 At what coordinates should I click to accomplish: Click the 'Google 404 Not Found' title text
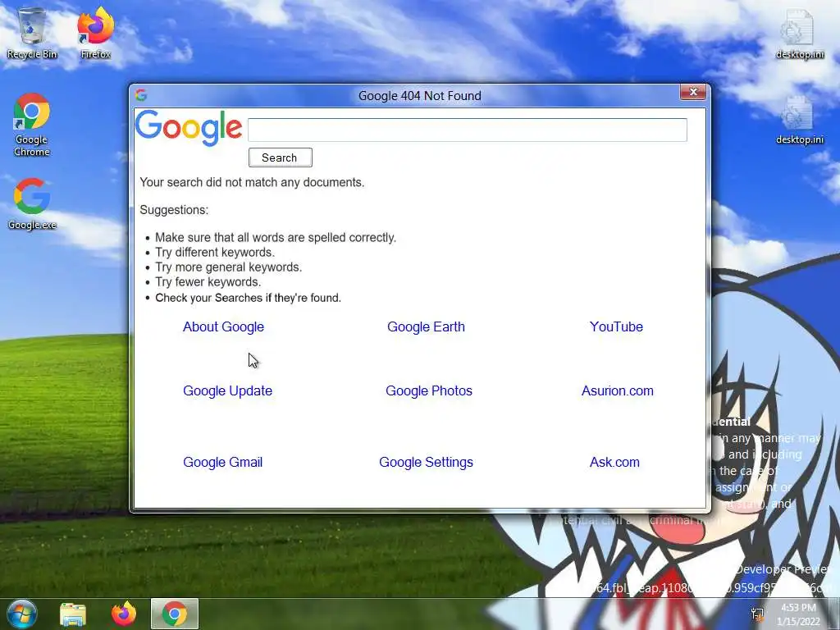419,96
